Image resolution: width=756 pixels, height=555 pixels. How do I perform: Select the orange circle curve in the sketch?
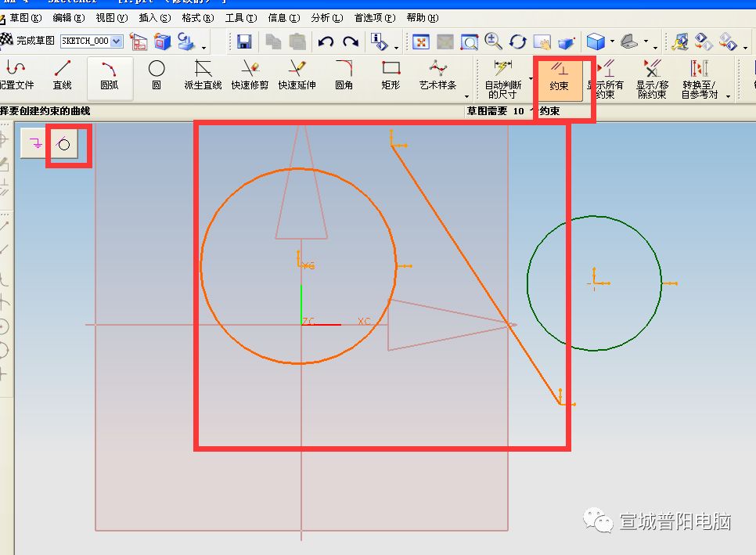pos(201,265)
